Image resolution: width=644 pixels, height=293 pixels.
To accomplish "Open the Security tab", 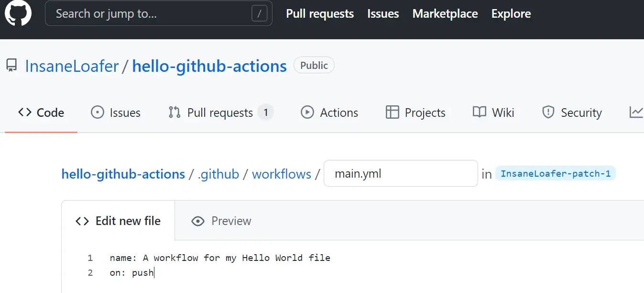I will pos(572,113).
